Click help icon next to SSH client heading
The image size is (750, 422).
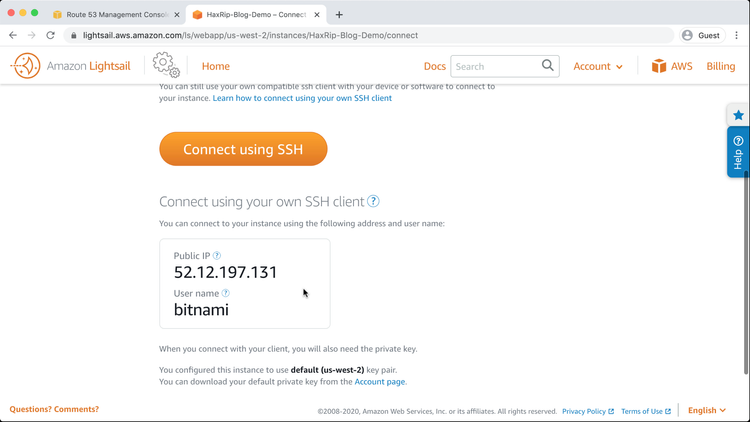374,201
